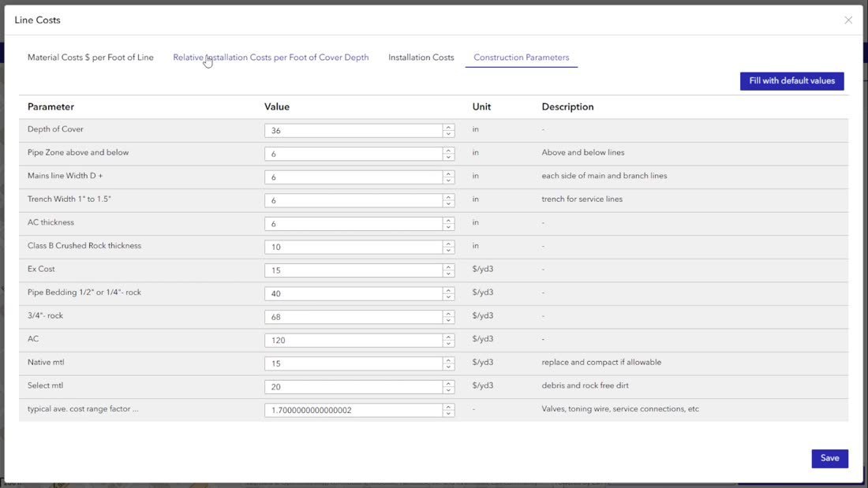The width and height of the screenshot is (868, 488).
Task: Click the 'in' unit in AC thickness row
Action: 476,222
